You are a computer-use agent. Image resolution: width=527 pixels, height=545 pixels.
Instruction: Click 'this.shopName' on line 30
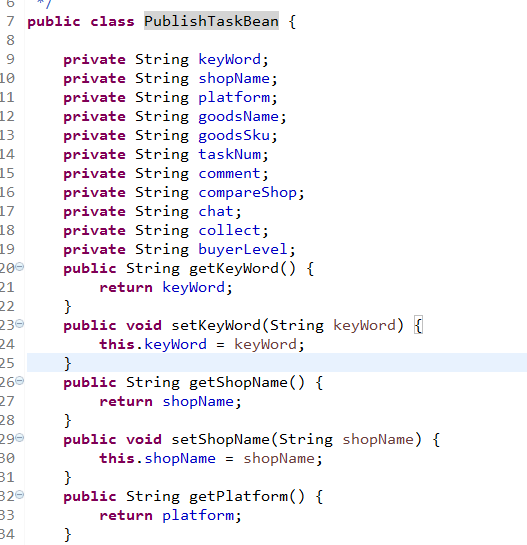coord(157,458)
